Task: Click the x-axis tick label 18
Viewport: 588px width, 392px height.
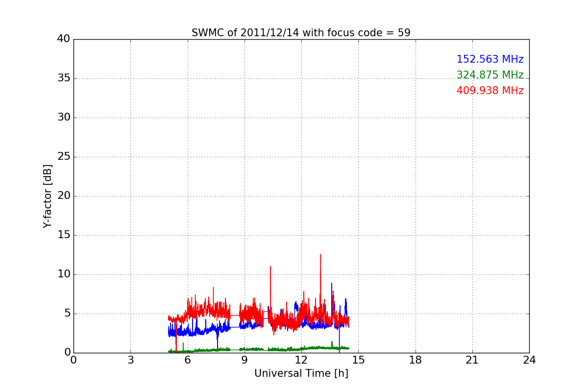Action: point(416,360)
